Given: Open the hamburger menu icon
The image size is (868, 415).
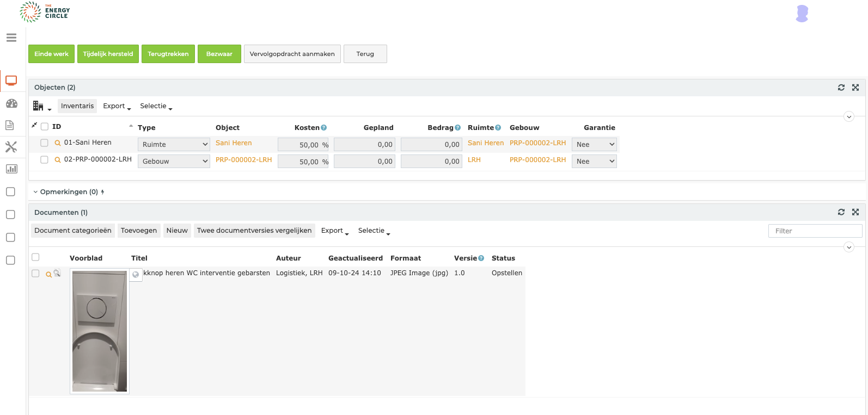Looking at the screenshot, I should (11, 38).
